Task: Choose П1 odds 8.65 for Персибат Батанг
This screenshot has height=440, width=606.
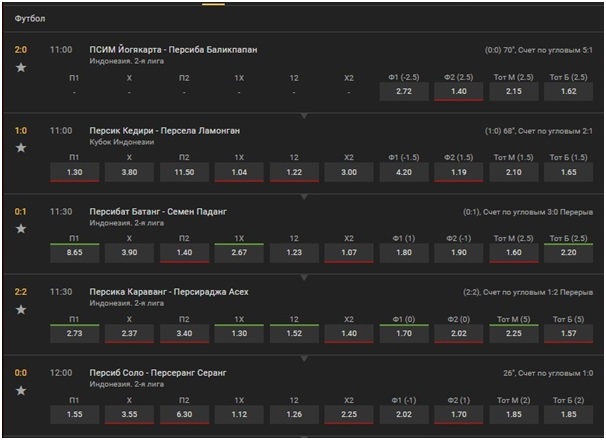Action: [x=75, y=253]
